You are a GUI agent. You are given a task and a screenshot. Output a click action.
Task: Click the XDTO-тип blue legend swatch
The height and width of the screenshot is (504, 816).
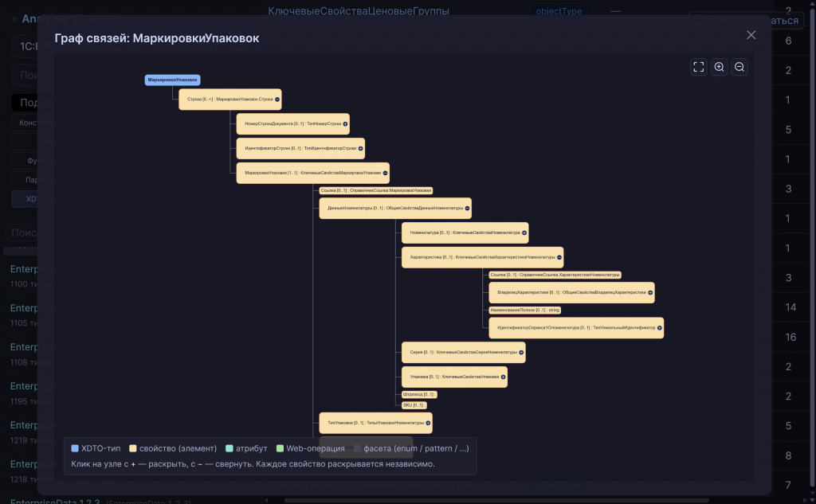[x=75, y=448]
